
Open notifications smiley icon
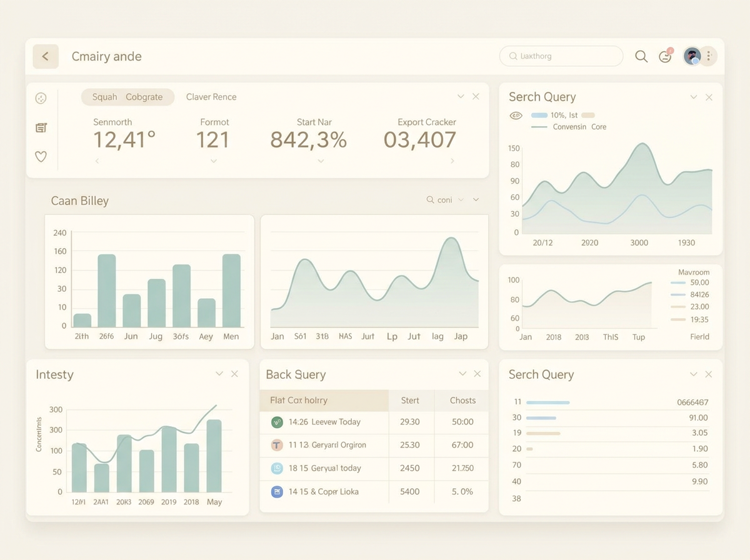[x=665, y=56]
